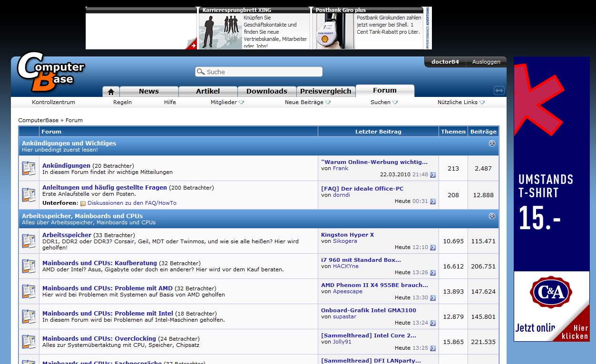Click the search magnifier icon

point(201,72)
